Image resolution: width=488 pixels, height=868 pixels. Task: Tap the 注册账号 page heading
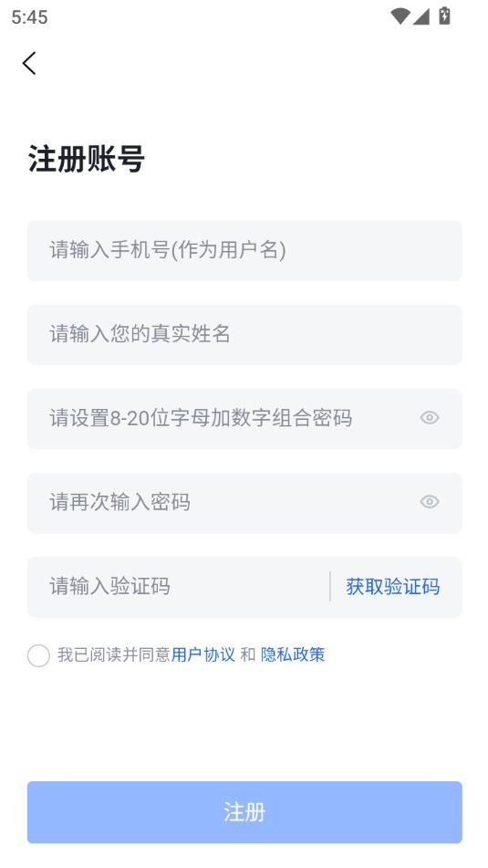(x=87, y=159)
